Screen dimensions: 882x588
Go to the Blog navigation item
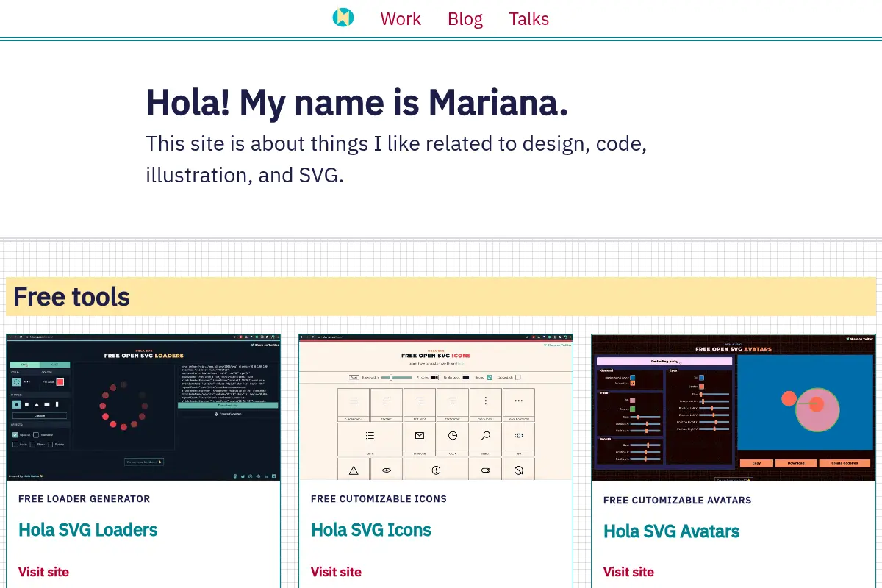click(x=465, y=19)
